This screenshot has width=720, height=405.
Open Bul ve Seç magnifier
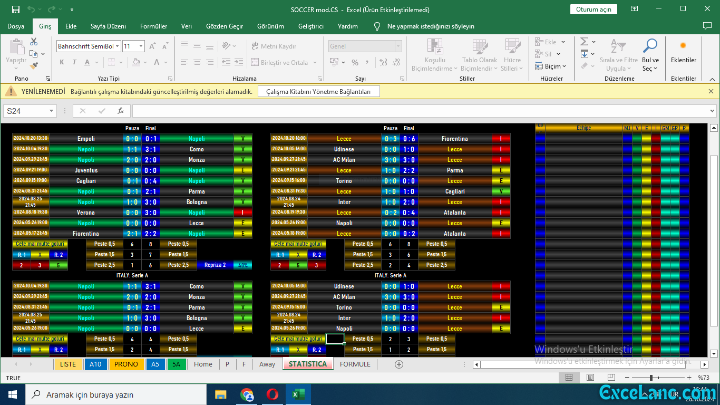click(650, 55)
